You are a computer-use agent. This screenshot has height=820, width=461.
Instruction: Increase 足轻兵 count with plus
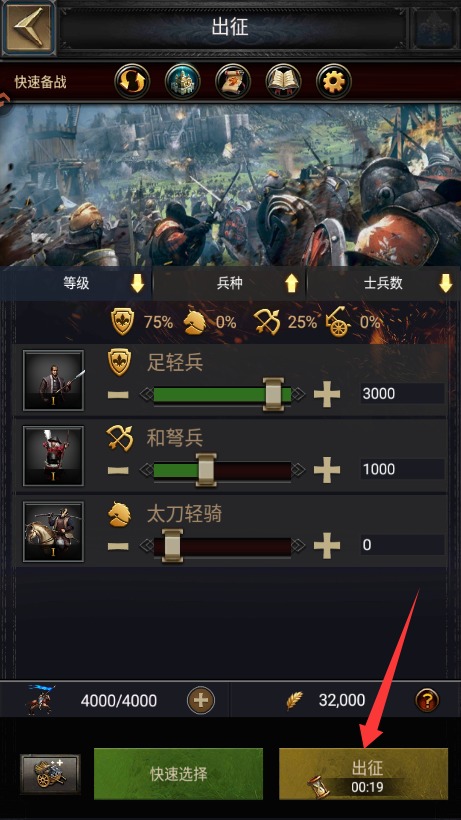(x=327, y=394)
